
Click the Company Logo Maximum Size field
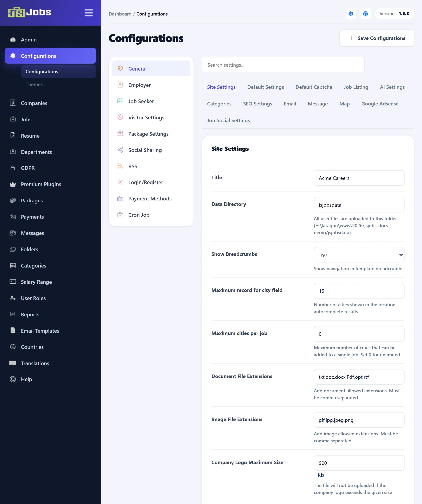coord(359,463)
